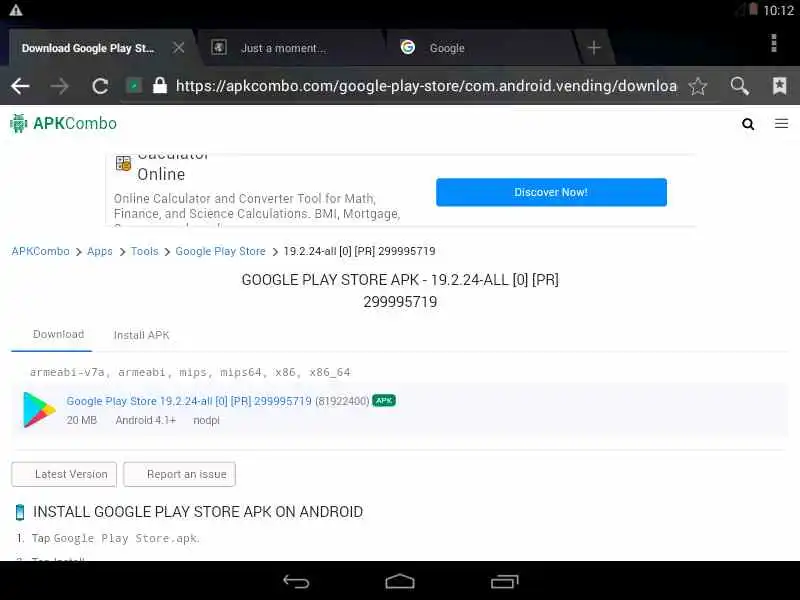The image size is (800, 600).
Task: Open browser search via magnifier icon
Action: pos(739,86)
